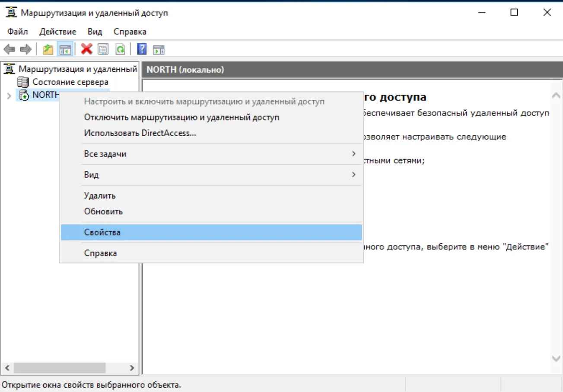Choose Свойства in the context menu

211,232
